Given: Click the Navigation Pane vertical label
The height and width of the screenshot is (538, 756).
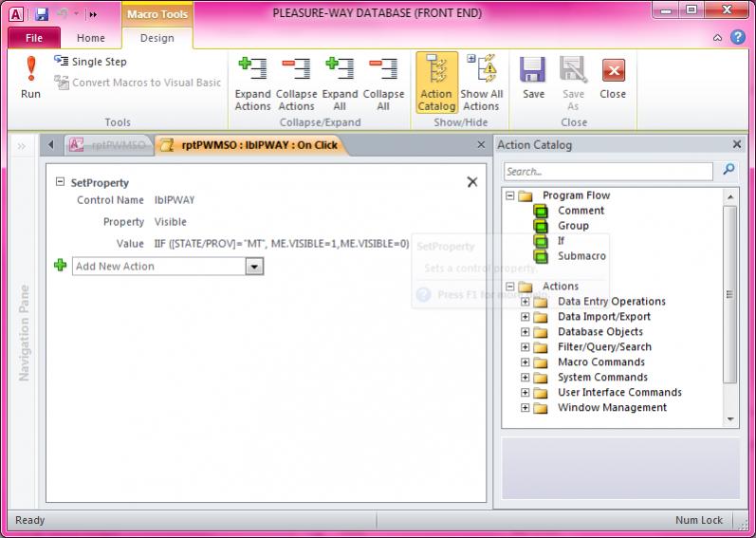Looking at the screenshot, I should coord(24,333).
